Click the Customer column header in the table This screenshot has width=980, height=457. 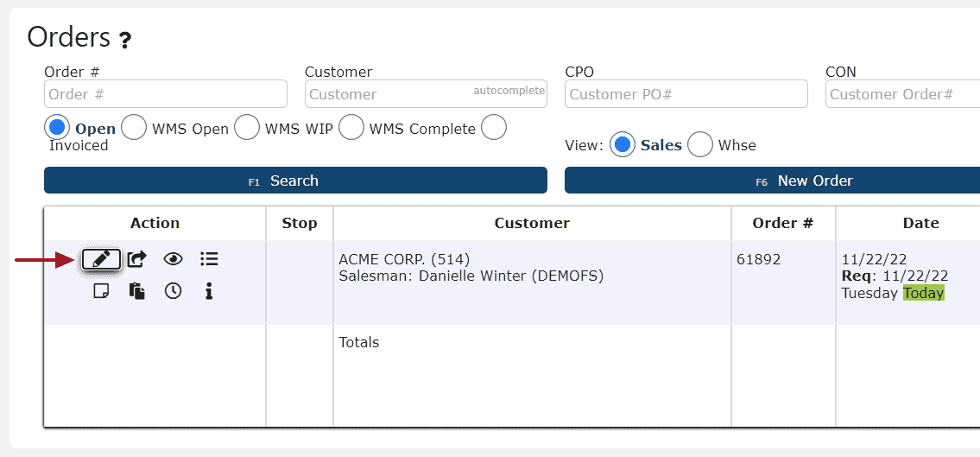(532, 223)
